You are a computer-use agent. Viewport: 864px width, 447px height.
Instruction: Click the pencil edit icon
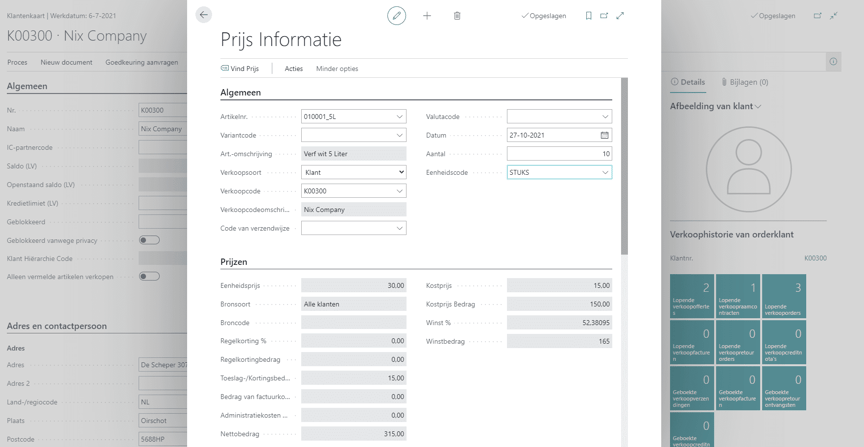point(396,15)
